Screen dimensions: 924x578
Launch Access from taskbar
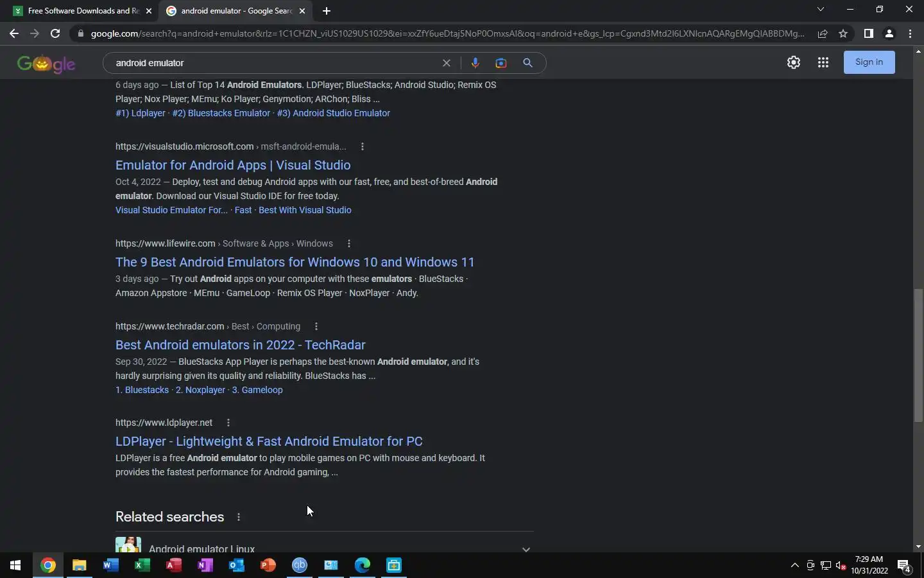tap(173, 565)
